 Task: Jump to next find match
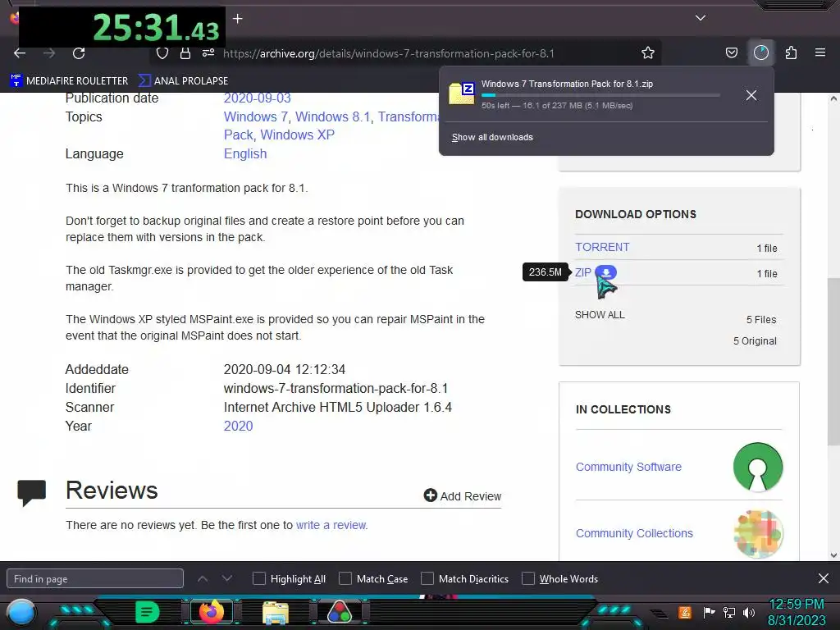pos(227,578)
